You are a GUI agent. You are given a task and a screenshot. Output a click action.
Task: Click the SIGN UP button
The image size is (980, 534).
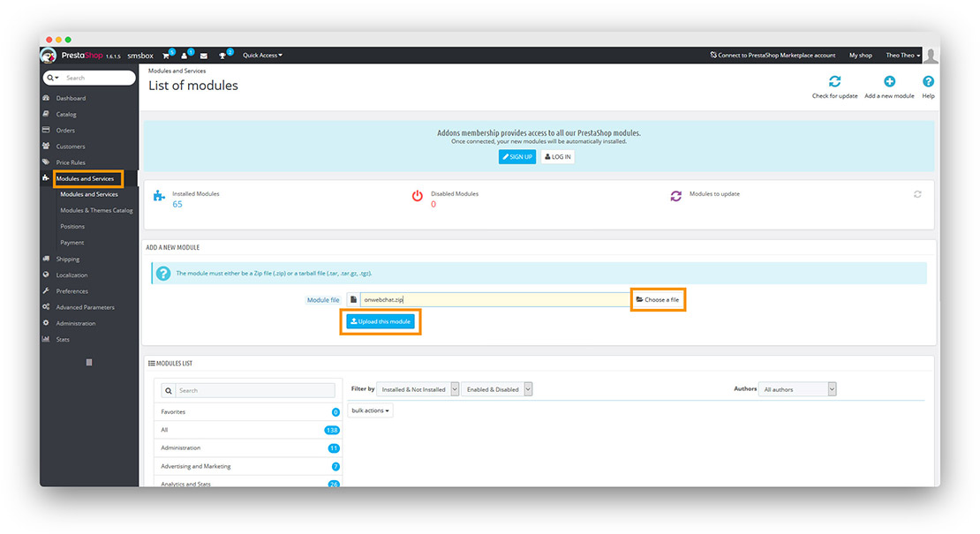tap(516, 156)
